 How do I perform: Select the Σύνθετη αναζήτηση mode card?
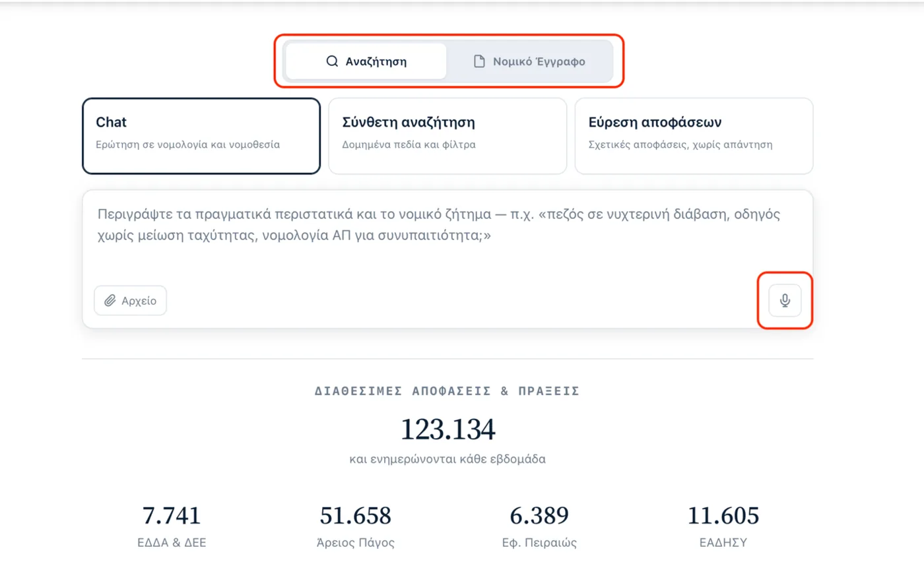447,136
